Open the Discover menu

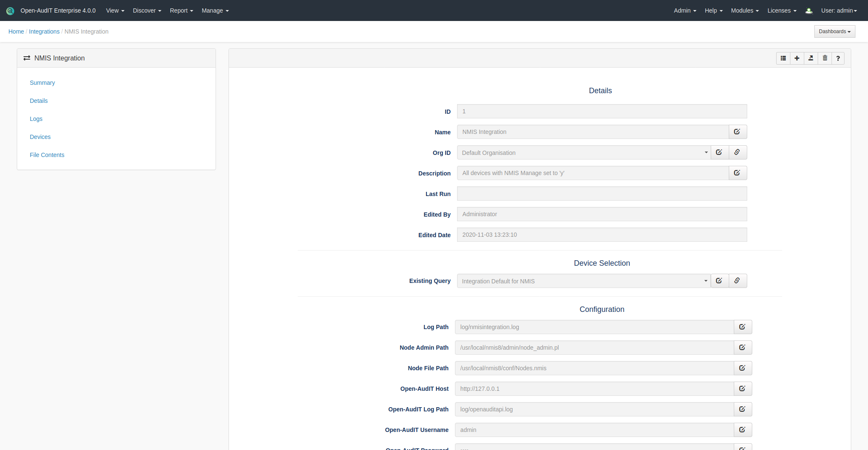point(146,10)
